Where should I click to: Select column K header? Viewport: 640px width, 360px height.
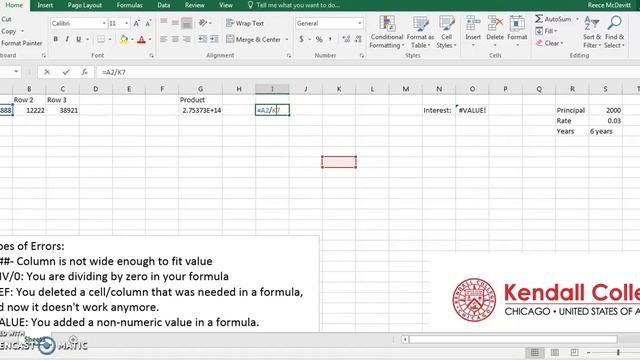339,89
